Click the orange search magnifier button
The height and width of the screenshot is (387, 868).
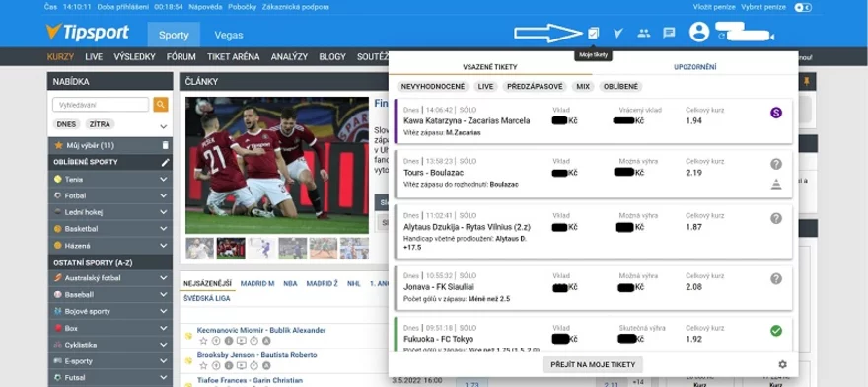pyautogui.click(x=161, y=105)
